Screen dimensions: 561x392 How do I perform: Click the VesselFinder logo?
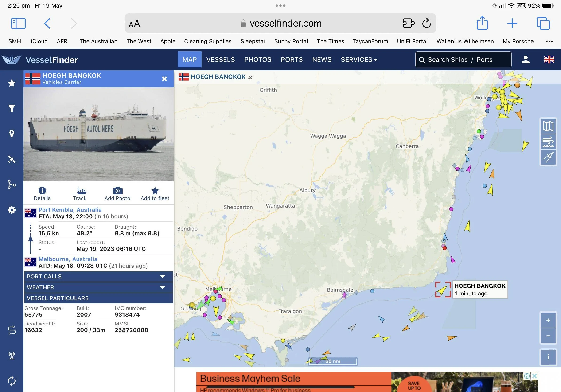(40, 60)
